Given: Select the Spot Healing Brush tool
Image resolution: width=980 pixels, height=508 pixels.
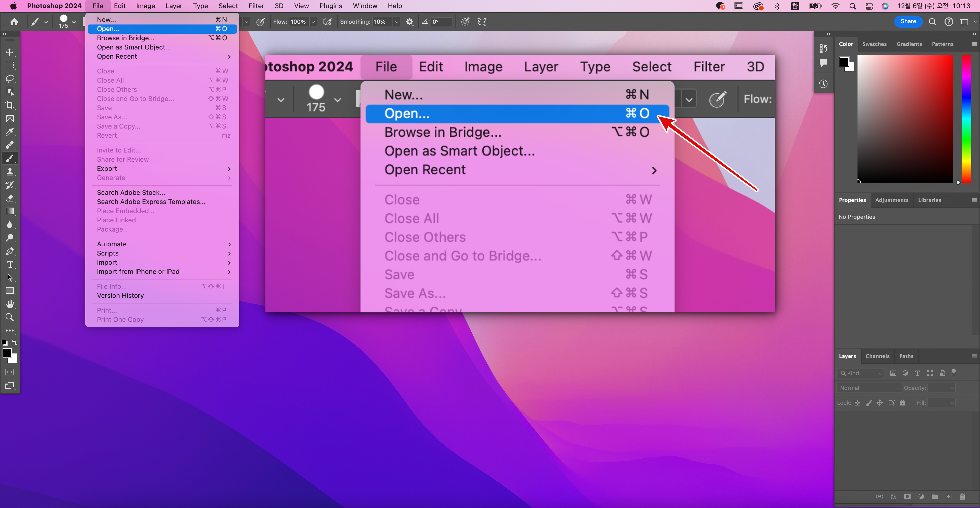Looking at the screenshot, I should pyautogui.click(x=10, y=145).
